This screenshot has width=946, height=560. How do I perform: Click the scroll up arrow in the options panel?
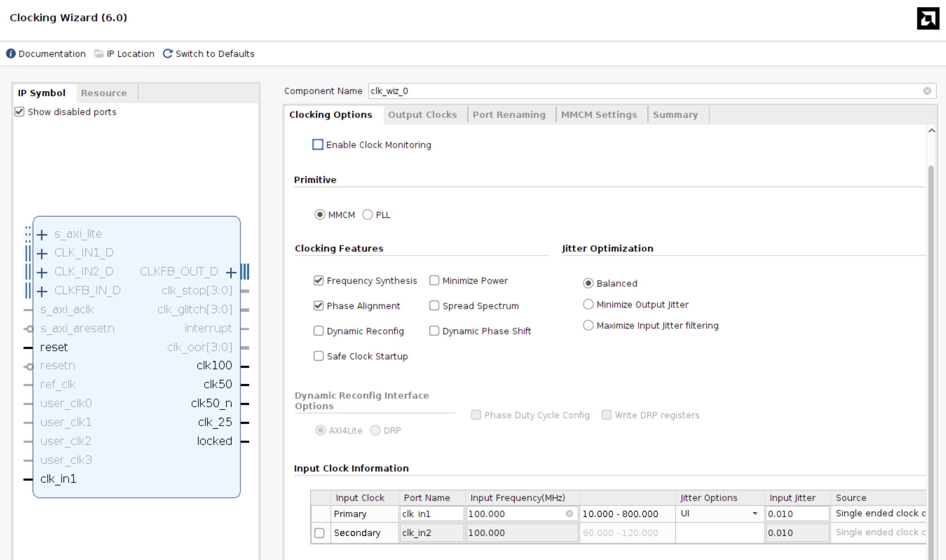(x=931, y=131)
